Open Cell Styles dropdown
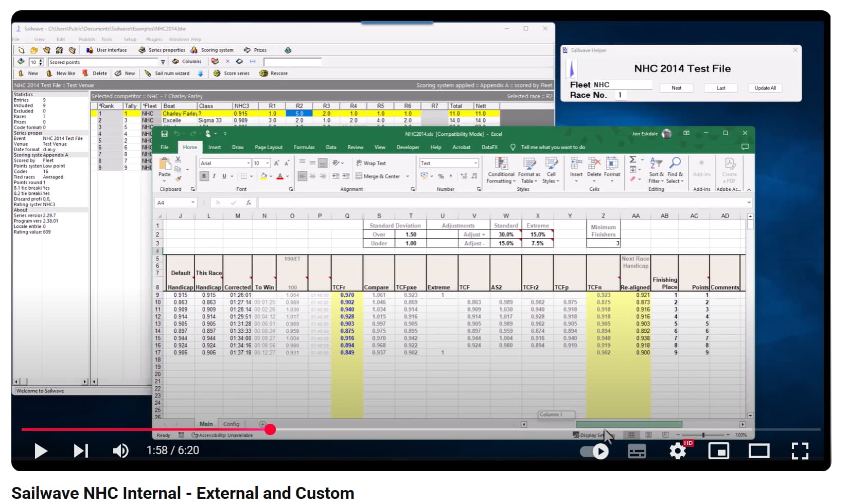The width and height of the screenshot is (848, 504). [x=551, y=171]
